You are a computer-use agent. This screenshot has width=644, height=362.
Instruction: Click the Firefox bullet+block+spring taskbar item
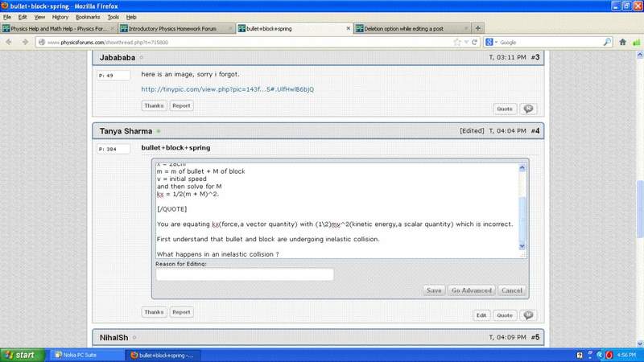163,355
